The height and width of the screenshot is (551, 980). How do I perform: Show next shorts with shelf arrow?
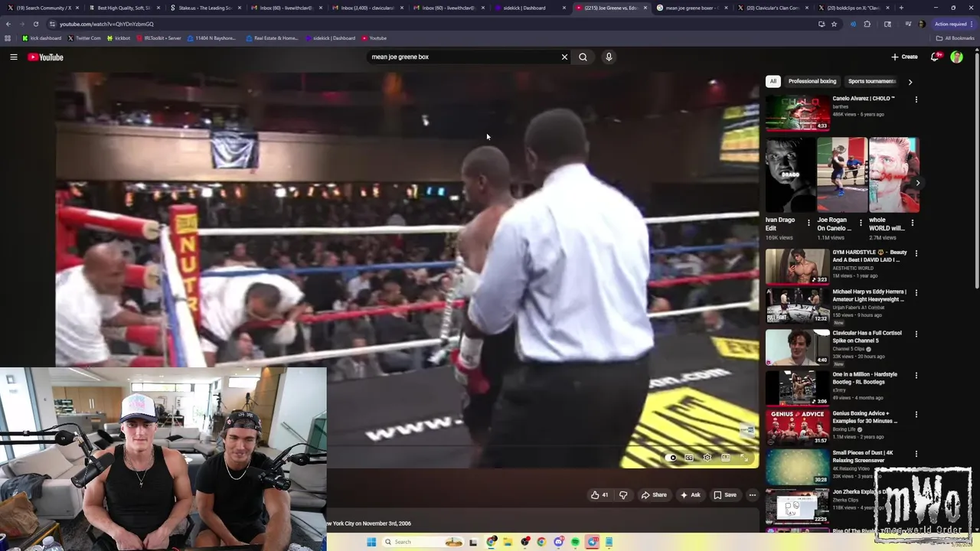pos(917,183)
